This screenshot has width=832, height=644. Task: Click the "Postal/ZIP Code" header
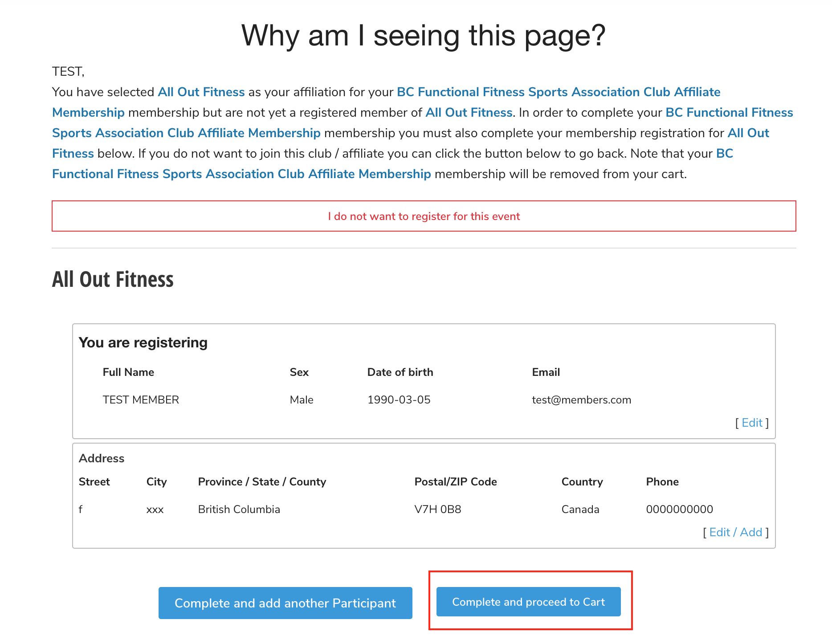coord(456,482)
